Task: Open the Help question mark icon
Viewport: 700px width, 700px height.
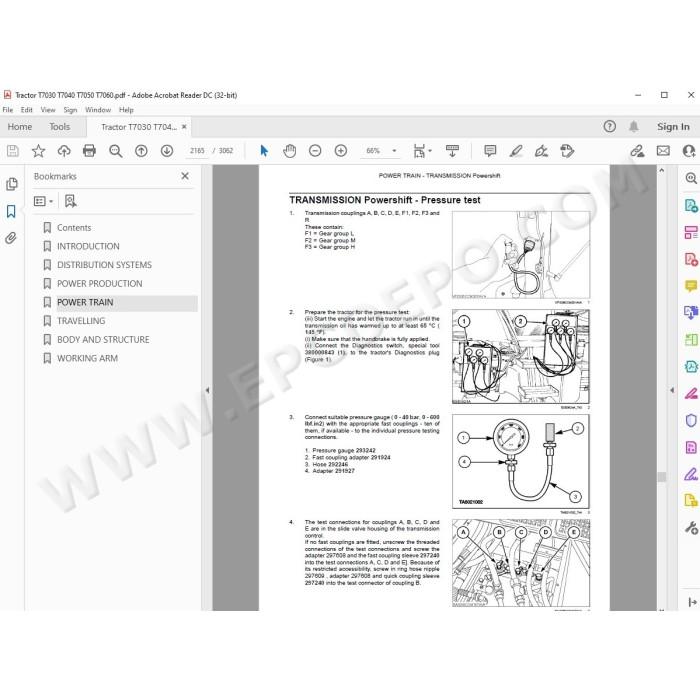Action: (609, 127)
